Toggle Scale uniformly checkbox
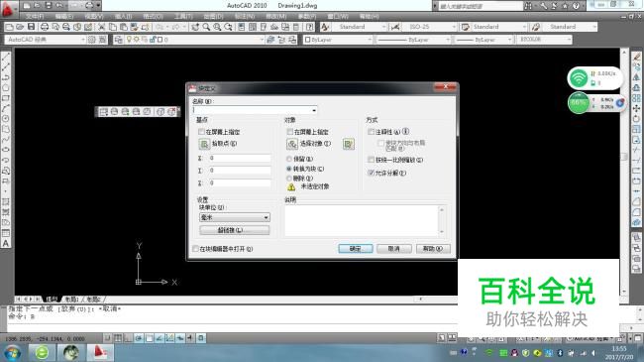 tap(372, 160)
